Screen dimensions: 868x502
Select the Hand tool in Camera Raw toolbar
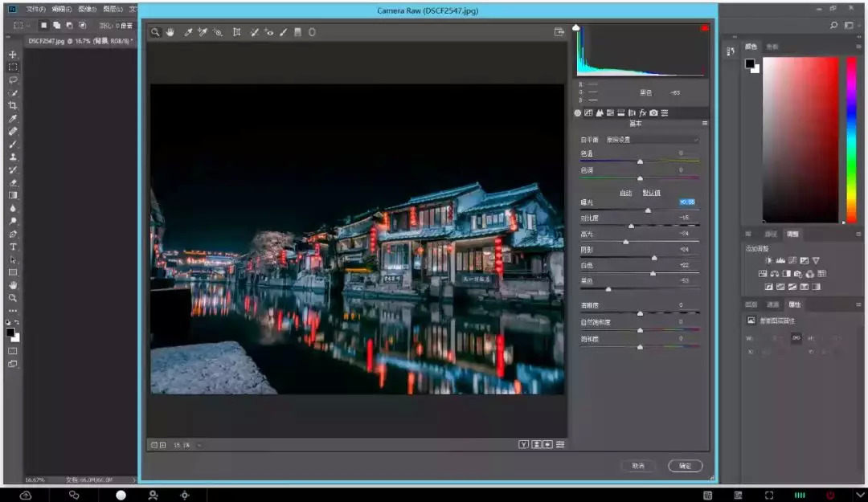[170, 32]
